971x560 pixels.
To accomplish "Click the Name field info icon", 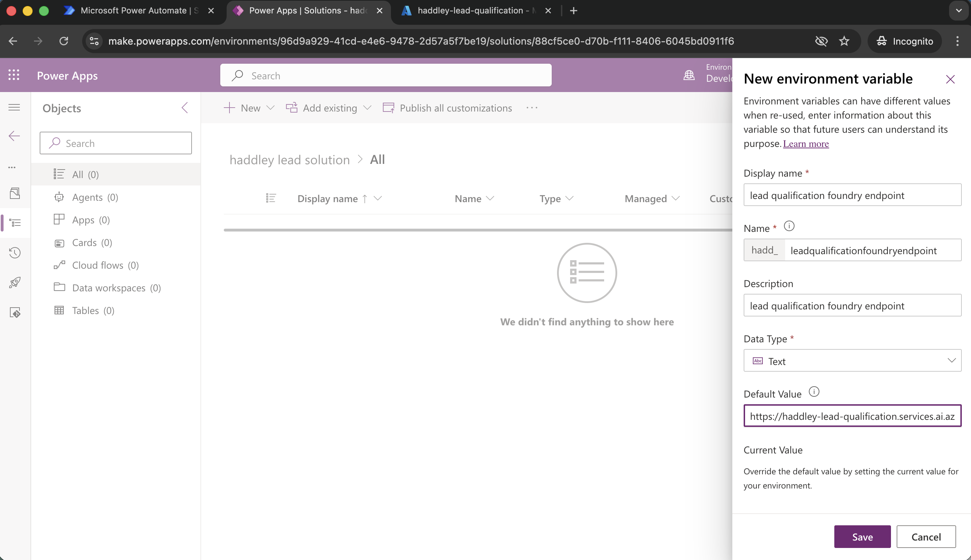I will pyautogui.click(x=789, y=226).
